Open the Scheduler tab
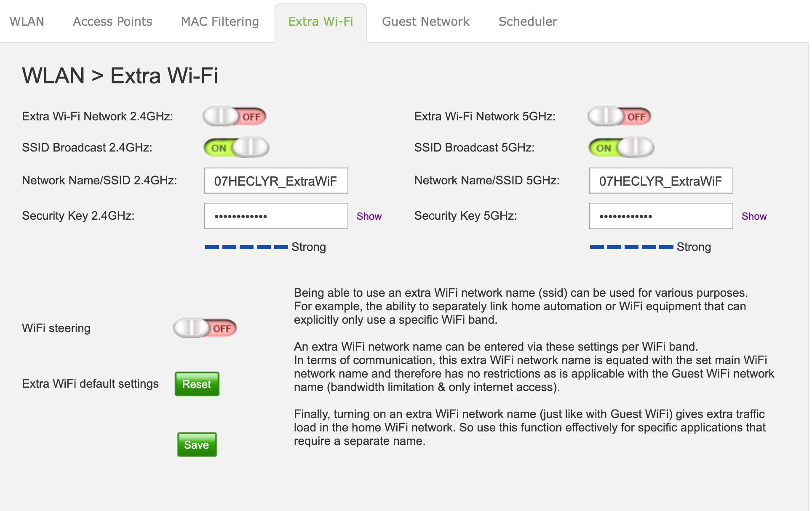 point(528,21)
